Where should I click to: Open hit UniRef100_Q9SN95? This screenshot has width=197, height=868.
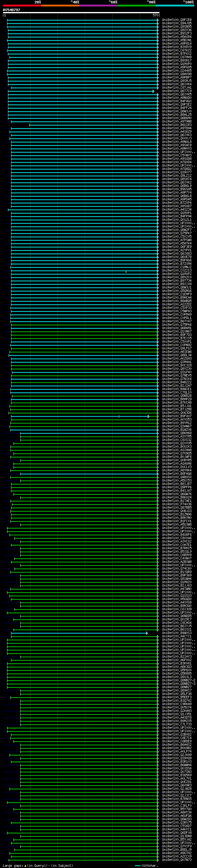pos(177,26)
